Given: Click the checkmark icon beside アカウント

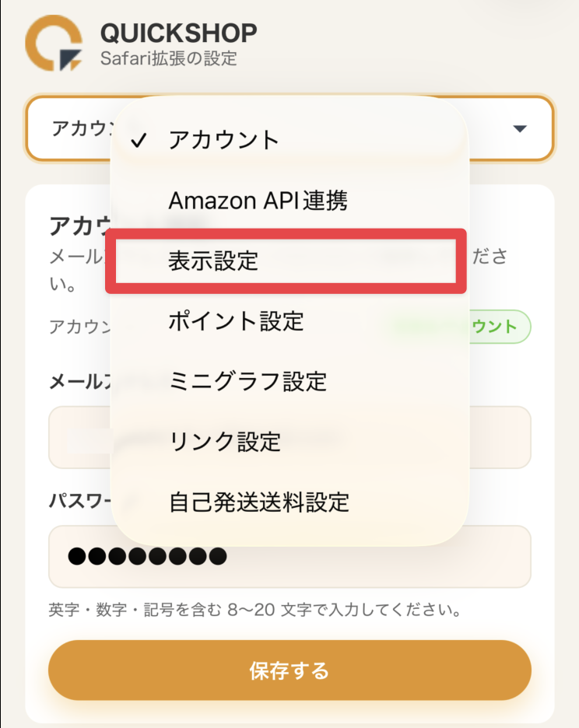Looking at the screenshot, I should point(139,141).
